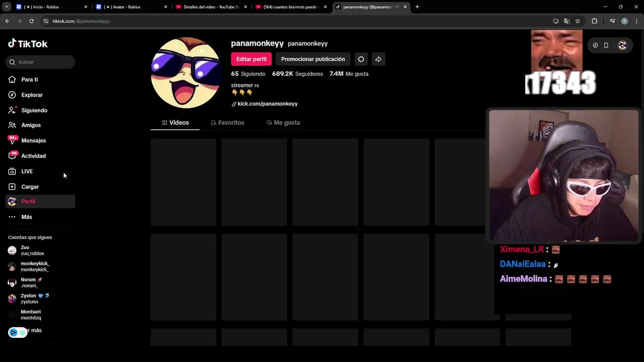Bookmark this page with star icon
Screen dimensions: 644x362
point(578,21)
